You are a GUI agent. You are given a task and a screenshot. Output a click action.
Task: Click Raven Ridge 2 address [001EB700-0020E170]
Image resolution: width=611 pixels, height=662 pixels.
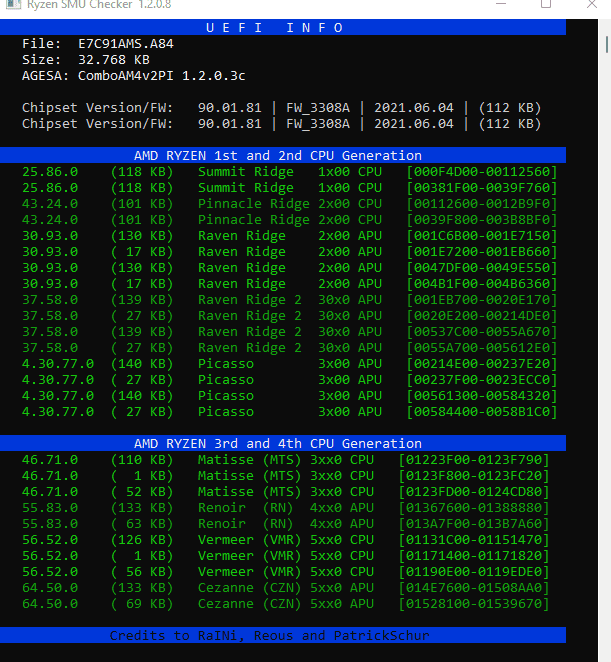pyautogui.click(x=482, y=300)
